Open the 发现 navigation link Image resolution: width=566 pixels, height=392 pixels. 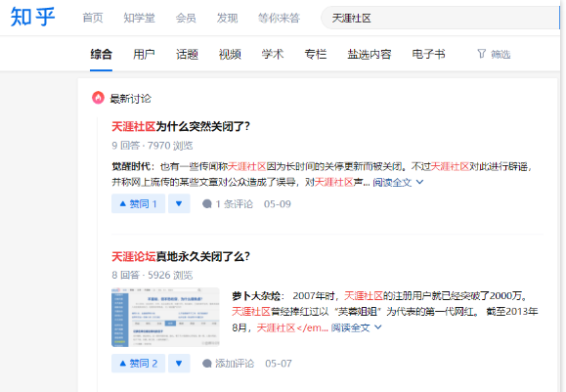[227, 18]
